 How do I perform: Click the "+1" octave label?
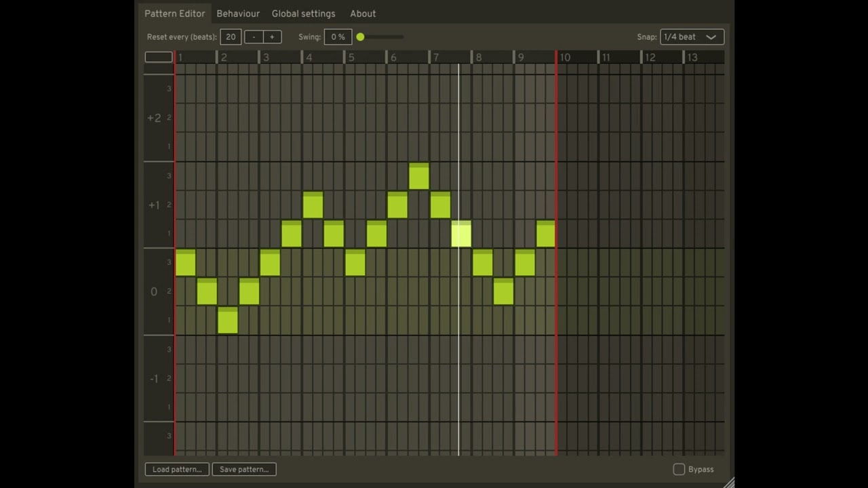[x=154, y=205]
